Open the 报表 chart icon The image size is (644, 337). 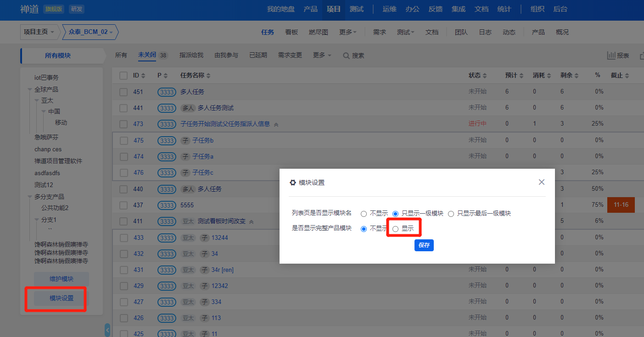611,55
